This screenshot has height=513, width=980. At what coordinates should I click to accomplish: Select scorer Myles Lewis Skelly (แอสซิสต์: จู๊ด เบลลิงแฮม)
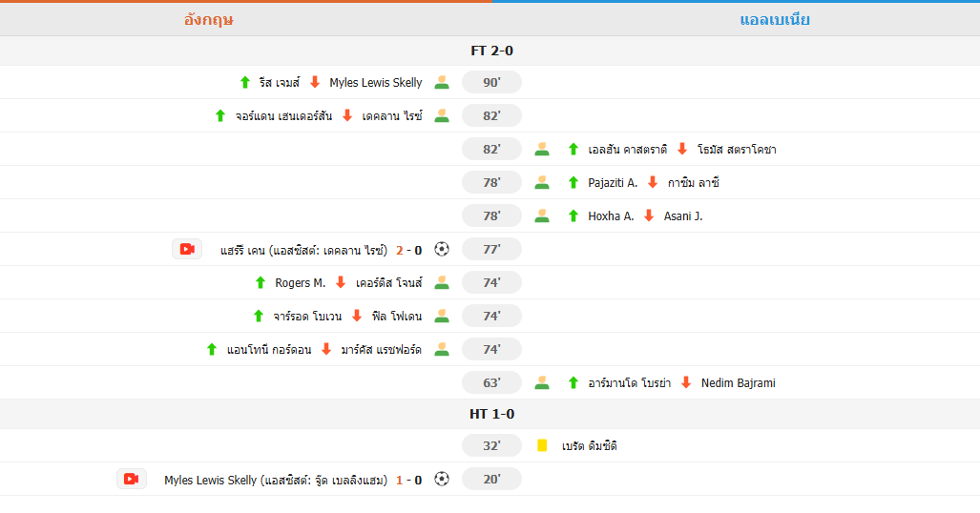click(x=276, y=480)
